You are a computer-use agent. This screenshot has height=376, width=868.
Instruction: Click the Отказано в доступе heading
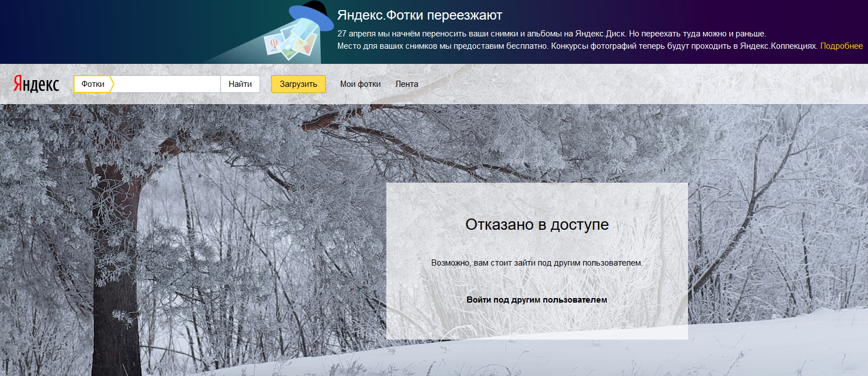pos(537,225)
